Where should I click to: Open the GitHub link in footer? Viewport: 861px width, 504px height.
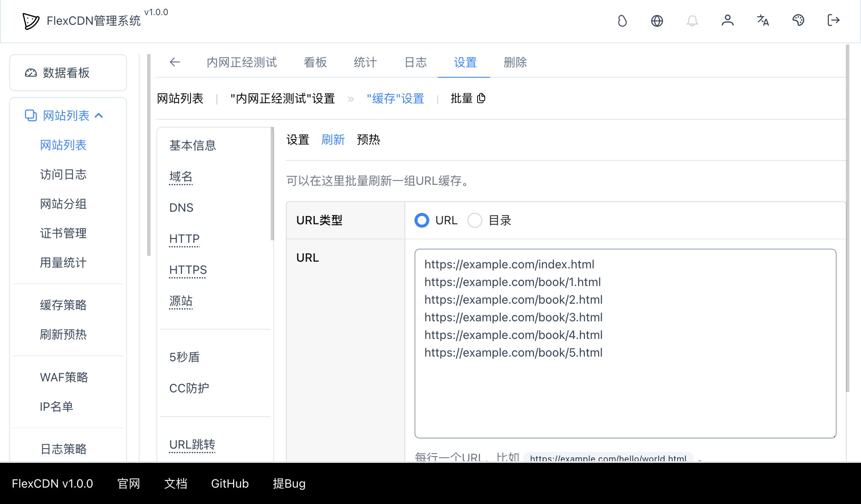(230, 483)
